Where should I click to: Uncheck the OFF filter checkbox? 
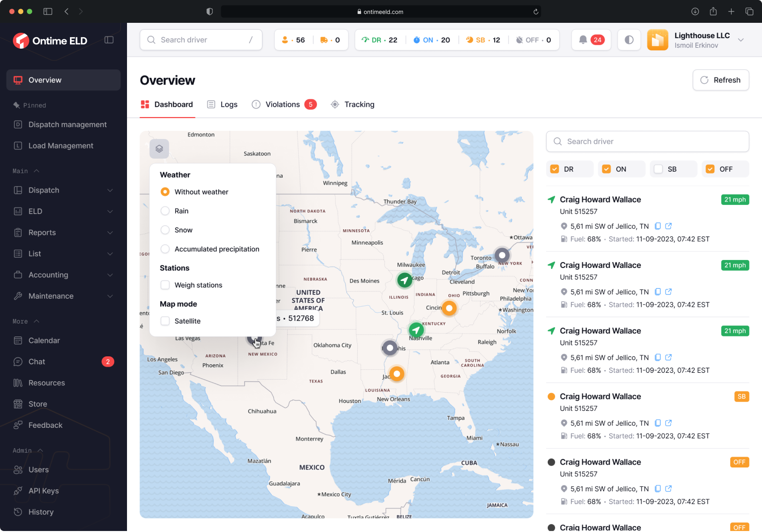[x=710, y=169]
